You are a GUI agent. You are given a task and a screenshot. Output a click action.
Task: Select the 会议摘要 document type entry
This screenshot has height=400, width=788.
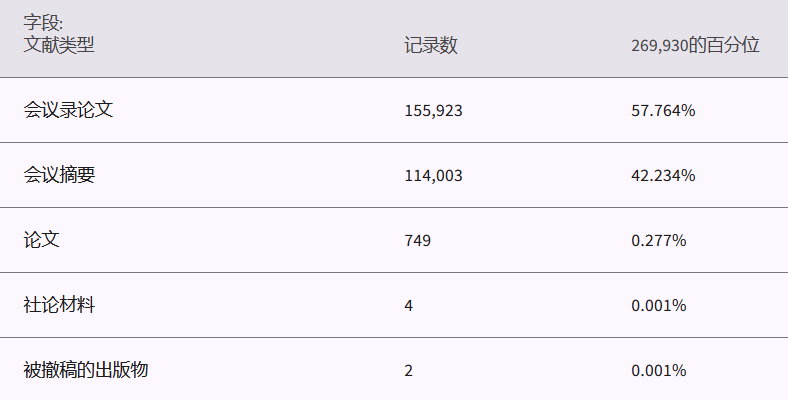(x=59, y=175)
